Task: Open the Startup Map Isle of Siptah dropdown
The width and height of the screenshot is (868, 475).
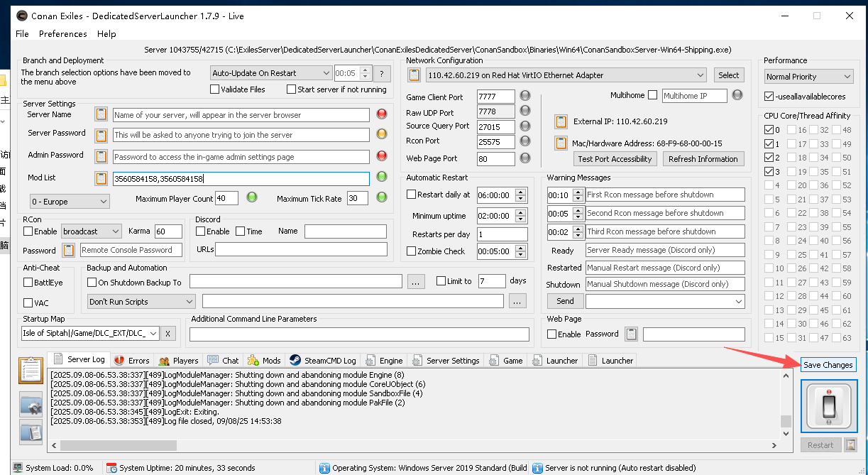Action: pos(91,334)
